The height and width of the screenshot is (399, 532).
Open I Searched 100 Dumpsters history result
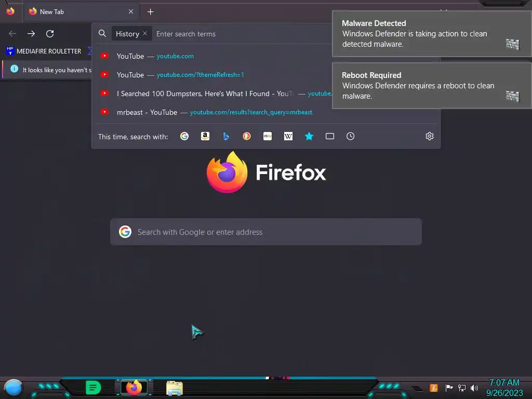pyautogui.click(x=214, y=94)
